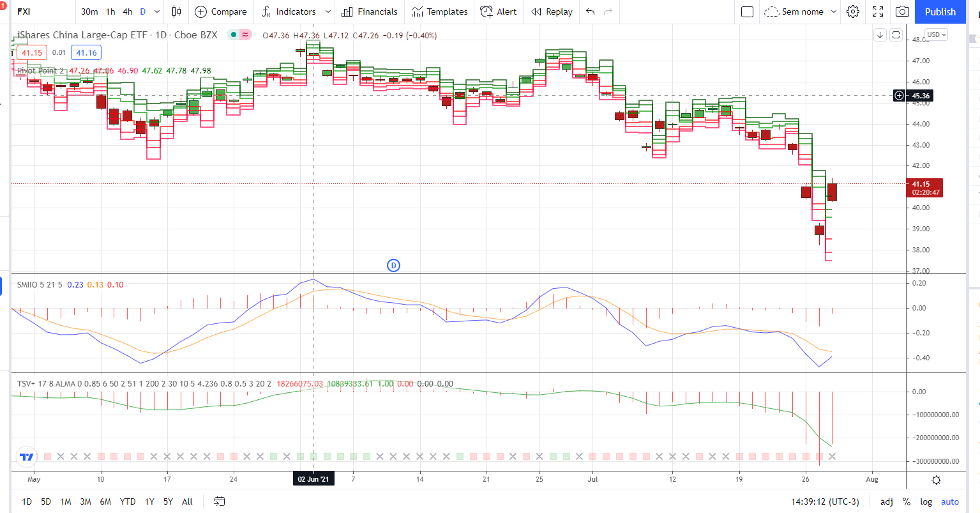Click the blue D dividend marker
This screenshot has height=513, width=980.
(394, 265)
